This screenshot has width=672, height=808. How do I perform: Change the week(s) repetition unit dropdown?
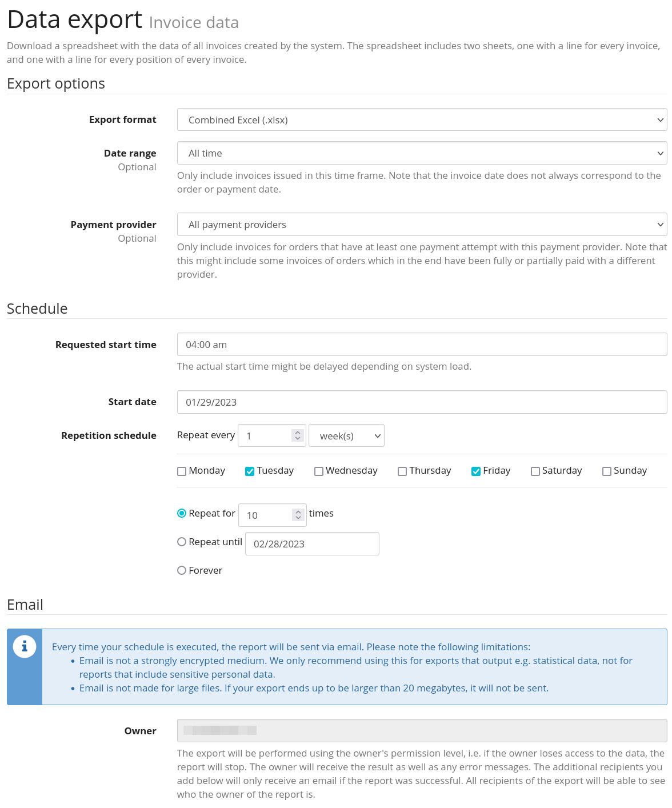pos(346,436)
